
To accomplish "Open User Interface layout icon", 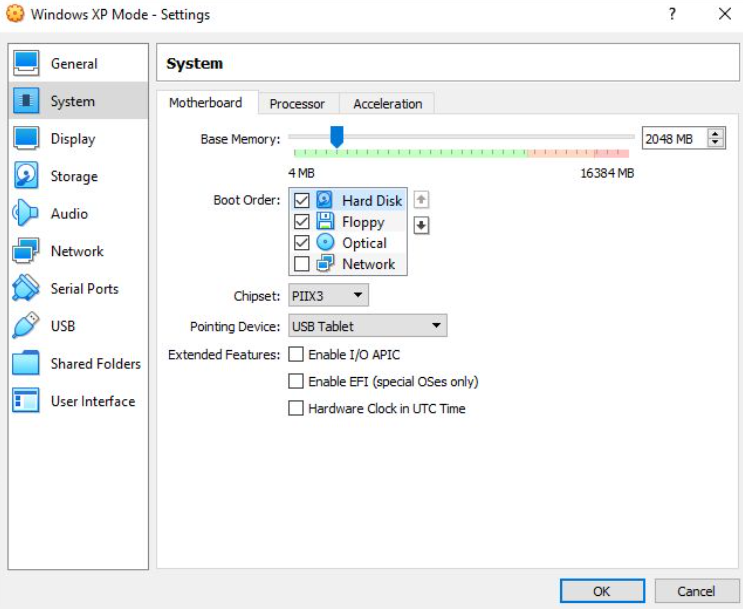I will [x=26, y=400].
